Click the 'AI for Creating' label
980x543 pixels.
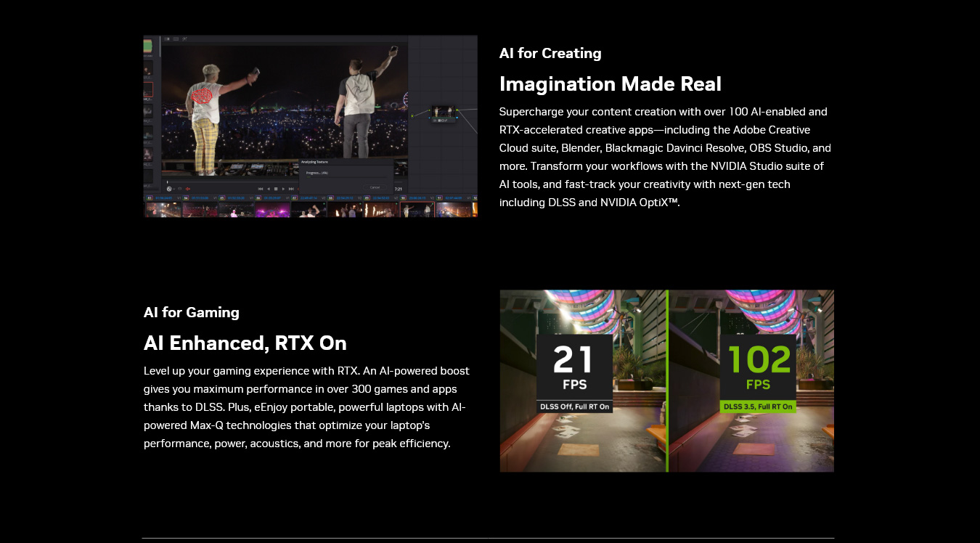coord(550,53)
